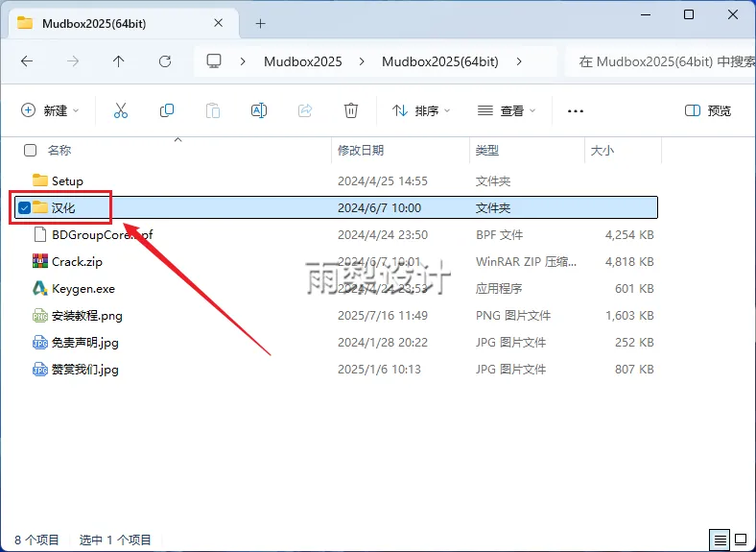Sort by 大小 column header
Viewport: 756px width, 552px height.
coord(602,150)
